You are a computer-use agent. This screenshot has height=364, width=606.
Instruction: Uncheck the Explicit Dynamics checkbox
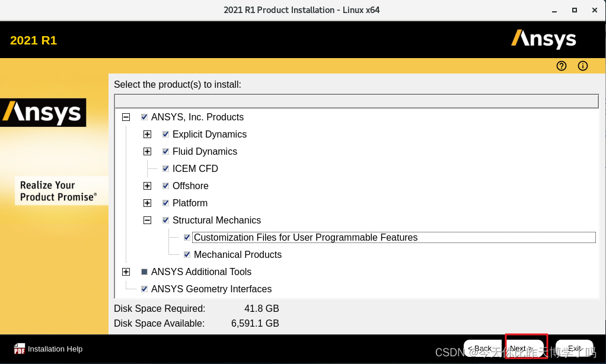(166, 135)
